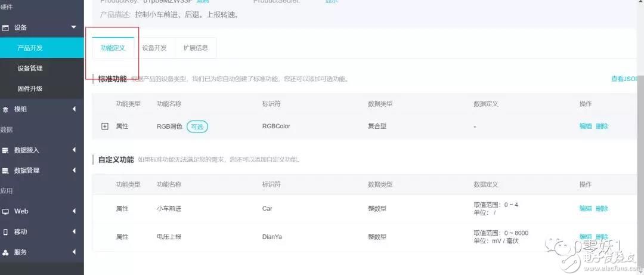Edit the RGB调色 function
644x275 pixels.
pyautogui.click(x=586, y=126)
